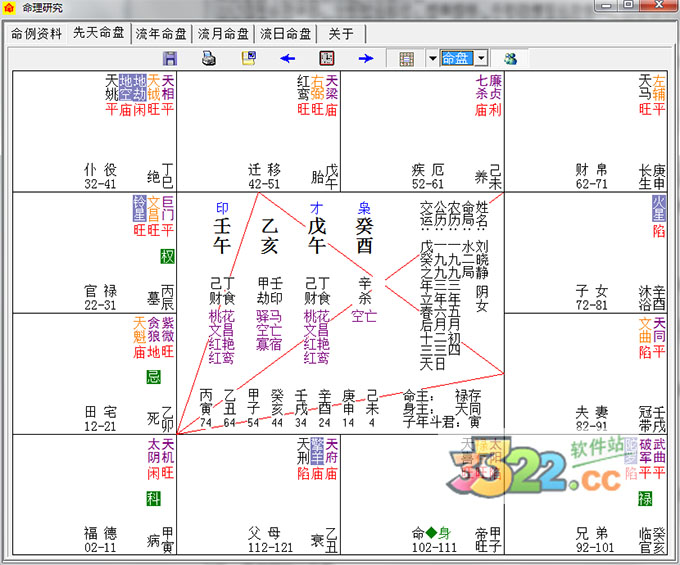Click the 12-21 age range
The image size is (680, 565).
click(x=100, y=426)
